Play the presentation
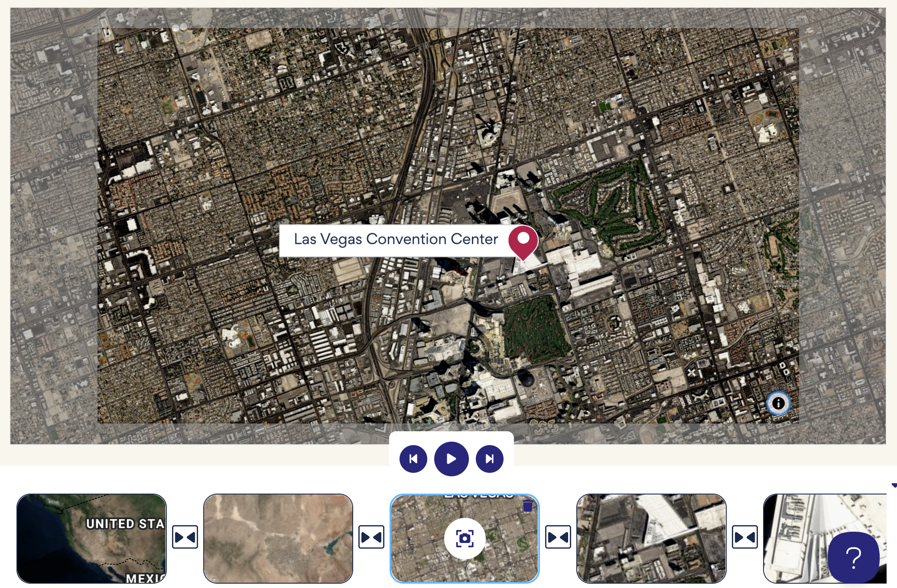Viewport: 897px width, 588px height. (x=451, y=459)
